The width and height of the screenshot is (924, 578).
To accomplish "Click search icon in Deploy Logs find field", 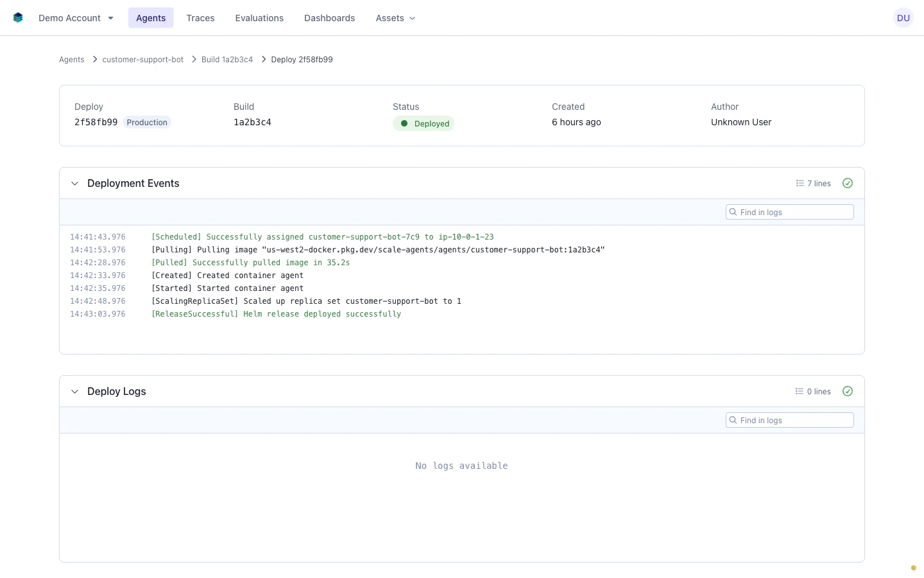I will click(x=733, y=420).
